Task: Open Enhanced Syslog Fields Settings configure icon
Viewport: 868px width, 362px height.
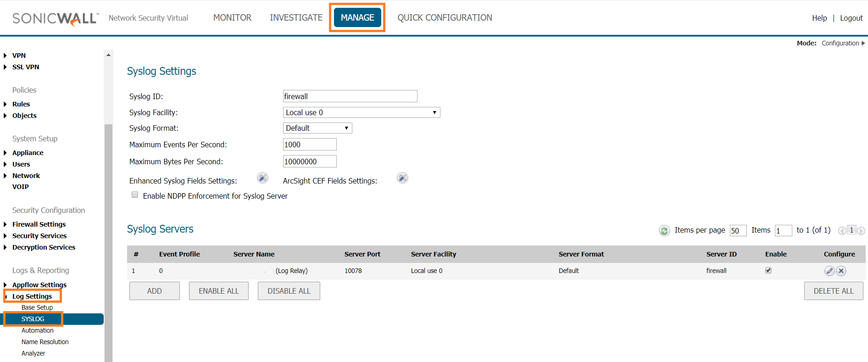Action: click(262, 178)
